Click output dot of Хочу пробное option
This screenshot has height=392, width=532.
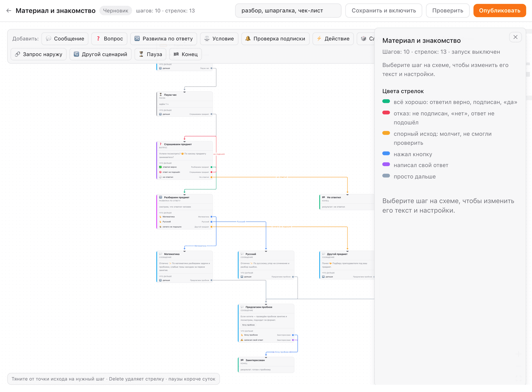pyautogui.click(x=293, y=335)
